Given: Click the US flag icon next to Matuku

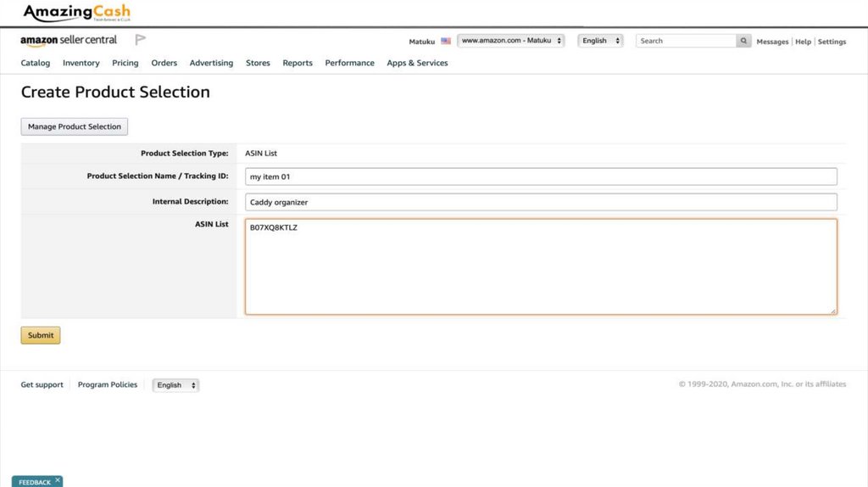Looking at the screenshot, I should 446,41.
